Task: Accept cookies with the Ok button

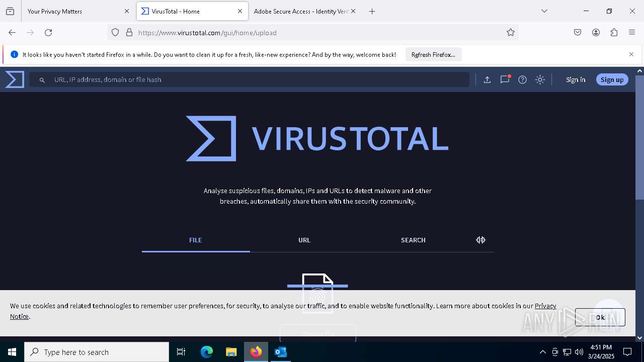Action: (x=600, y=317)
